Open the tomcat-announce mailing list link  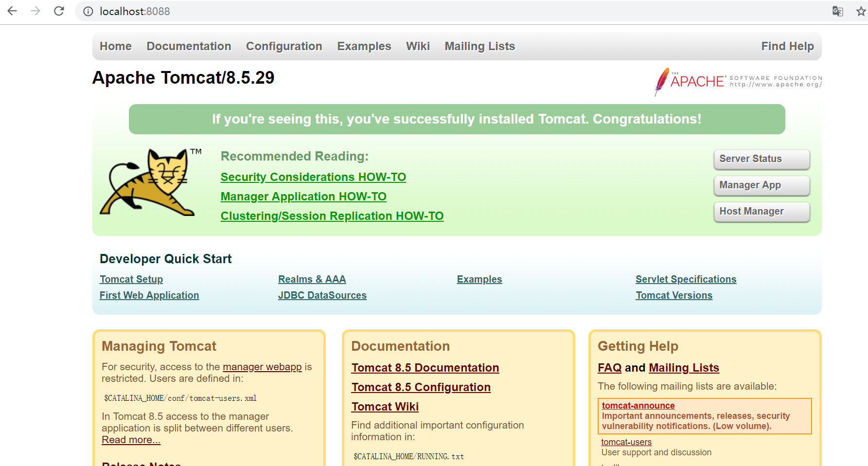tap(638, 405)
